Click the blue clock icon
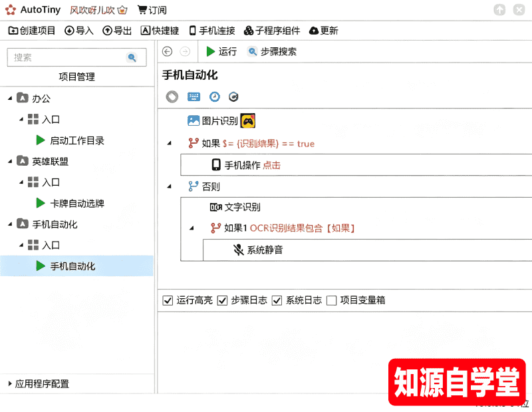Screen dimensions: 532x412 [214, 97]
